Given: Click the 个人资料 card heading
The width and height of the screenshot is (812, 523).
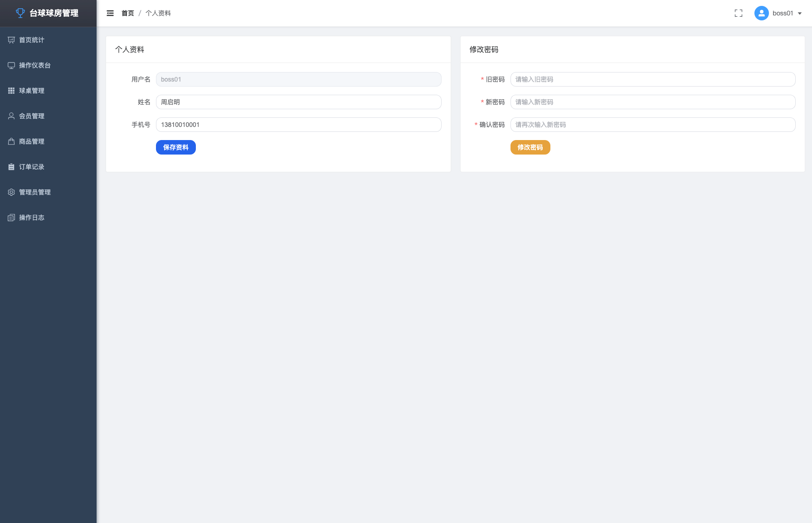Looking at the screenshot, I should tap(130, 49).
